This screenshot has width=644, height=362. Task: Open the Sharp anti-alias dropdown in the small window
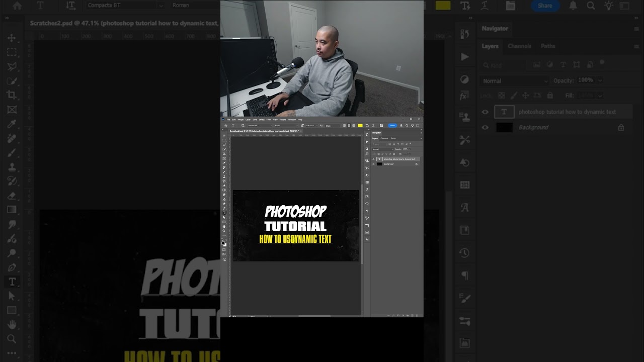point(332,126)
